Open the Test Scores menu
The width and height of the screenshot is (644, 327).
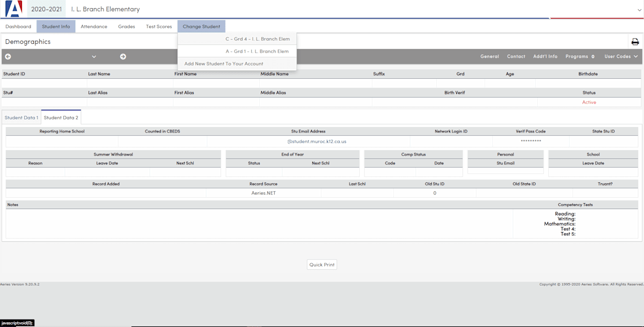point(159,26)
